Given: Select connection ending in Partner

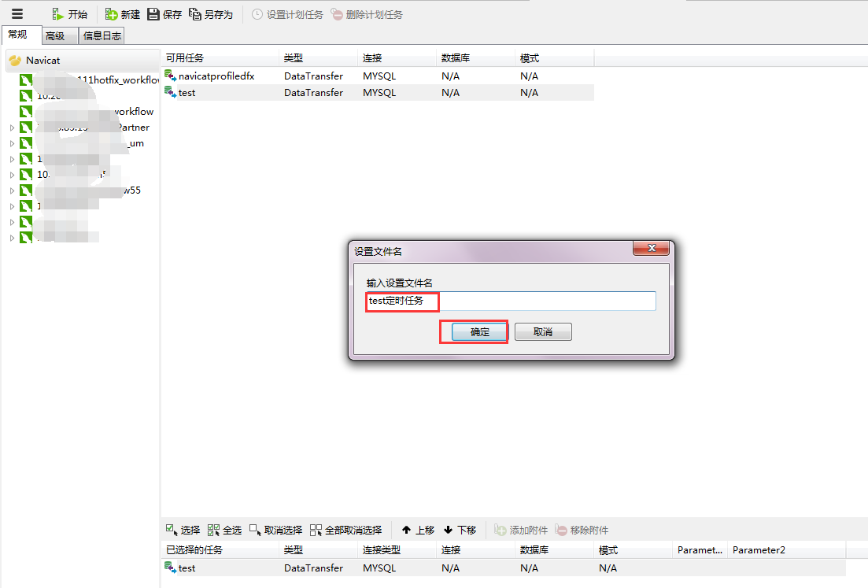Looking at the screenshot, I should [85, 128].
